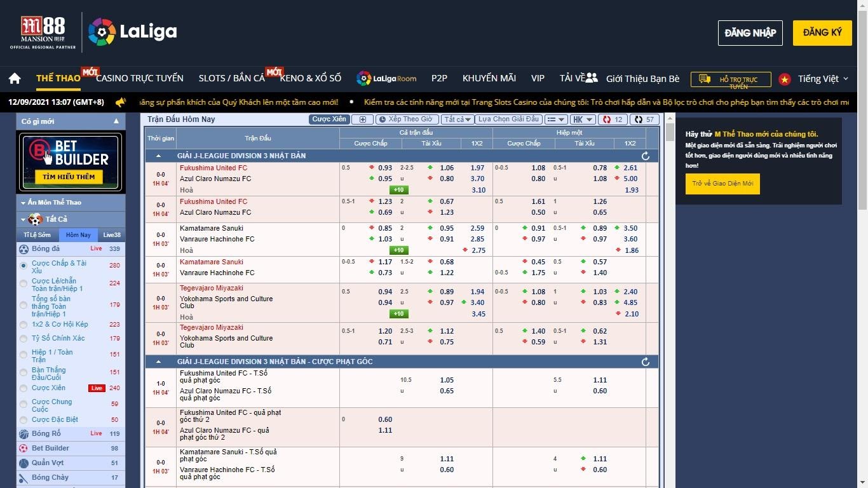This screenshot has height=488, width=868.
Task: Select the Tỷ Số Chính Xác radio option
Action: click(24, 339)
